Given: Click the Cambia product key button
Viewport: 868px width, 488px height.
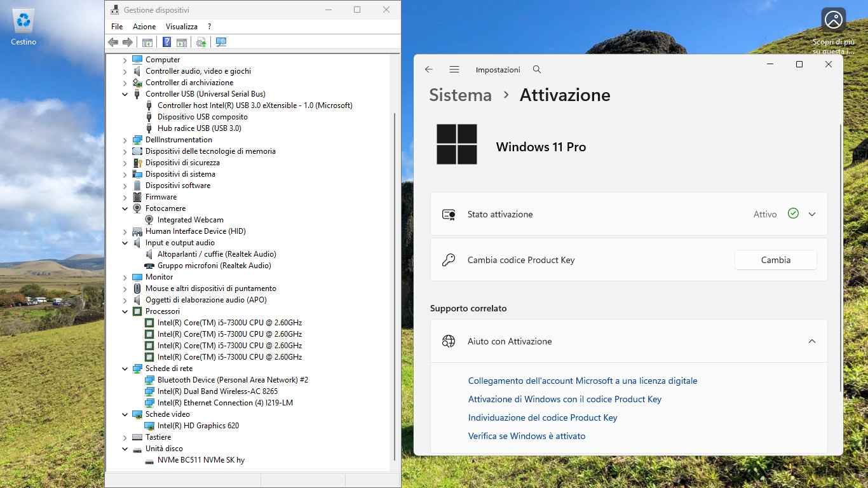Looking at the screenshot, I should (x=776, y=260).
